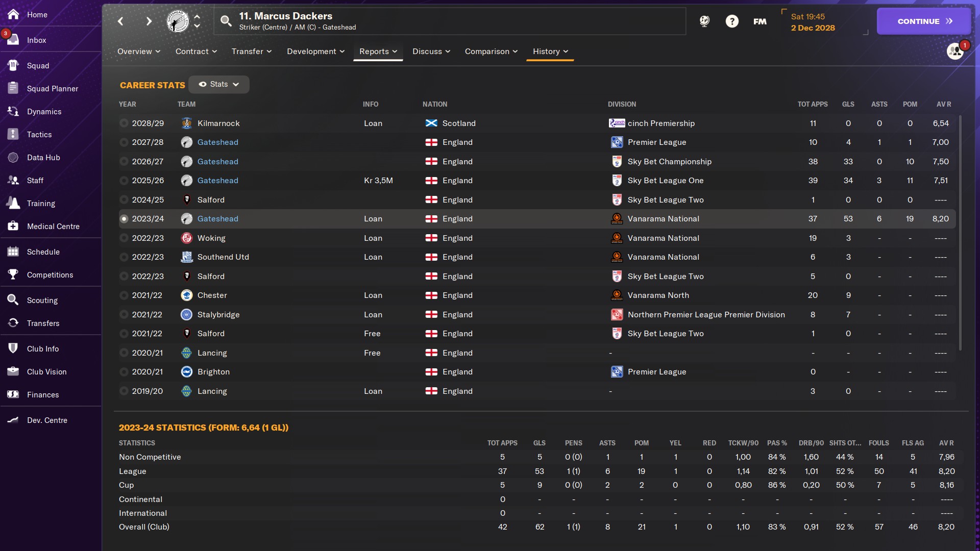
Task: Click the Gateshead club badge in header
Action: point(178,21)
